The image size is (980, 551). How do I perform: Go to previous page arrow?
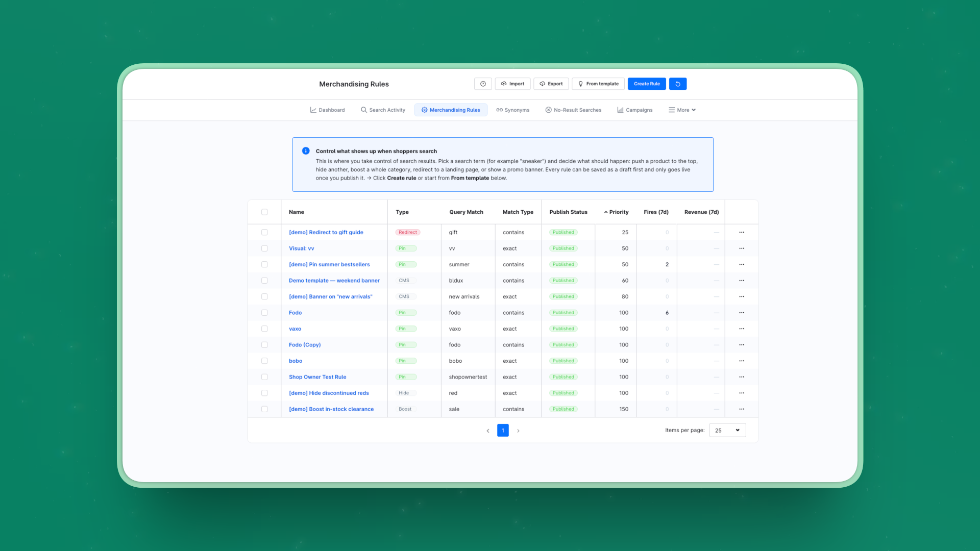tap(488, 431)
